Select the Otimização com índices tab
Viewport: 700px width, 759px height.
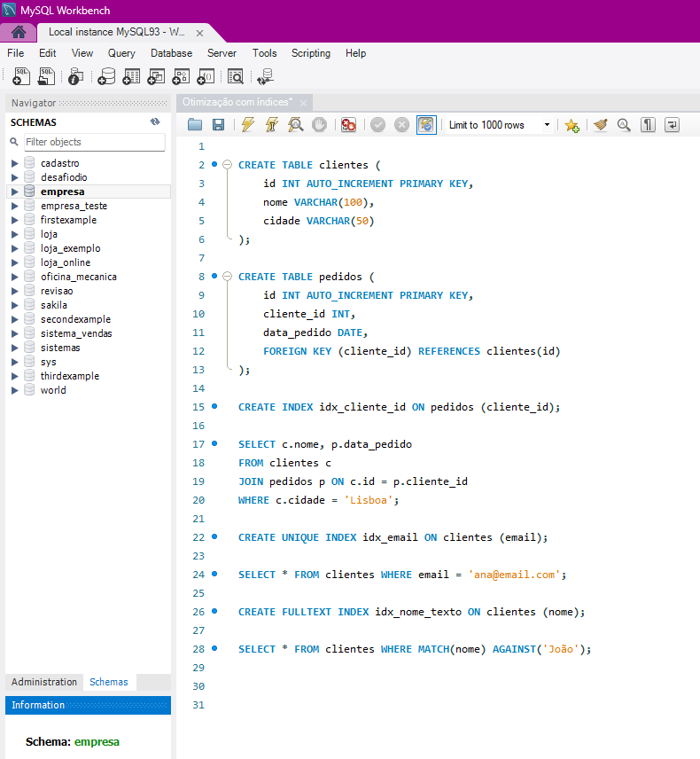tap(237, 102)
